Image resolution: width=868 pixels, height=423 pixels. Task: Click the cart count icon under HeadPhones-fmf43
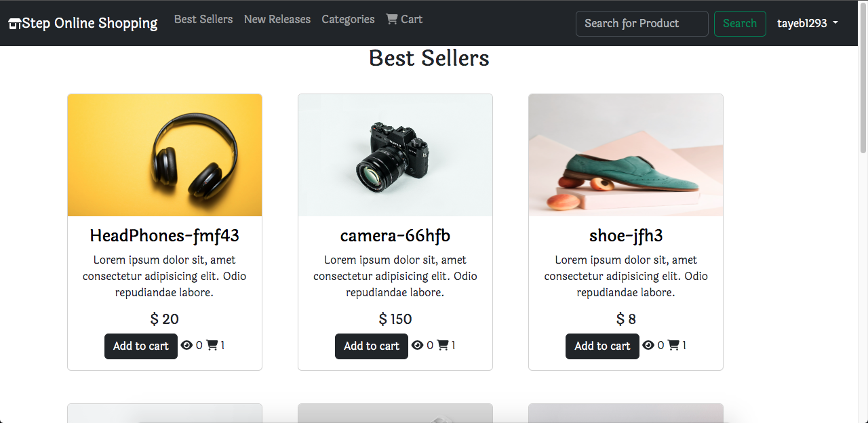click(212, 345)
